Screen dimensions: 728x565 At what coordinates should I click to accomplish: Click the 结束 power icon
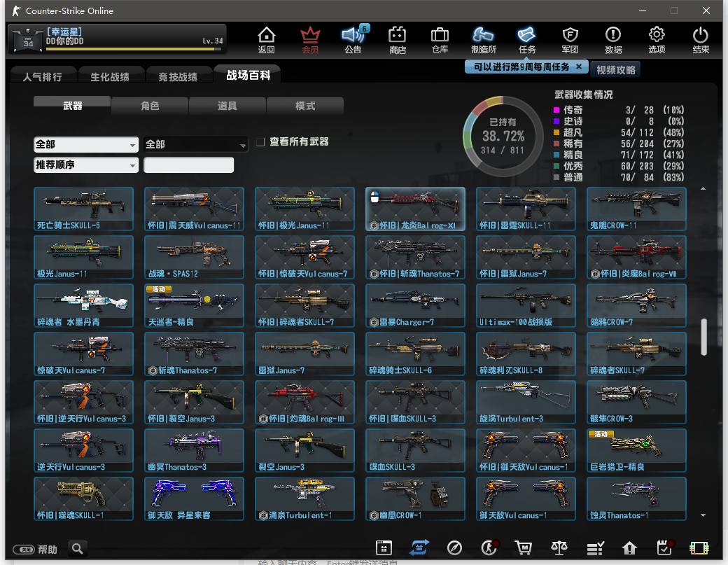[x=701, y=40]
